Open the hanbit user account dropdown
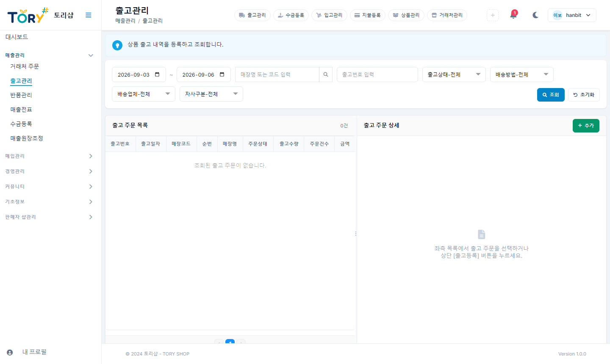 pyautogui.click(x=572, y=15)
